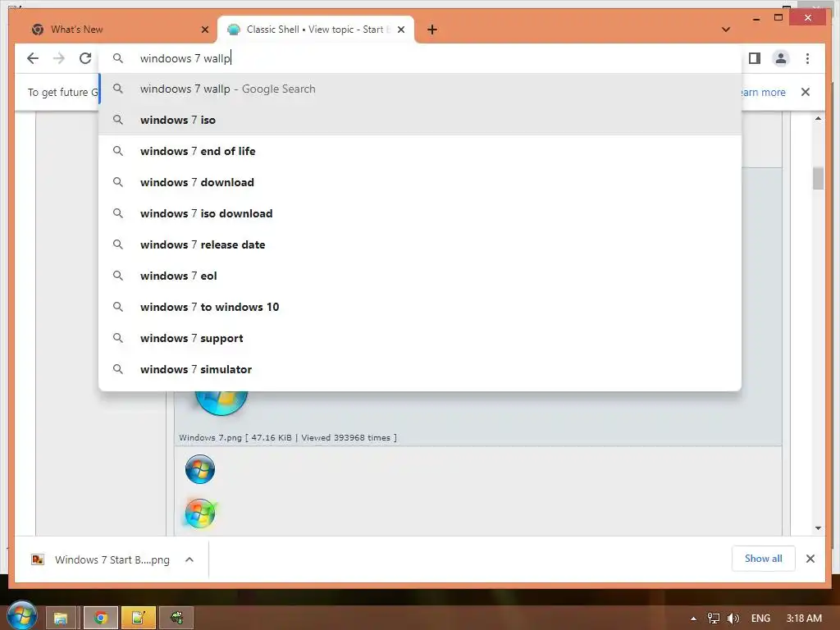
Task: Click the ENG language indicator
Action: click(x=760, y=619)
